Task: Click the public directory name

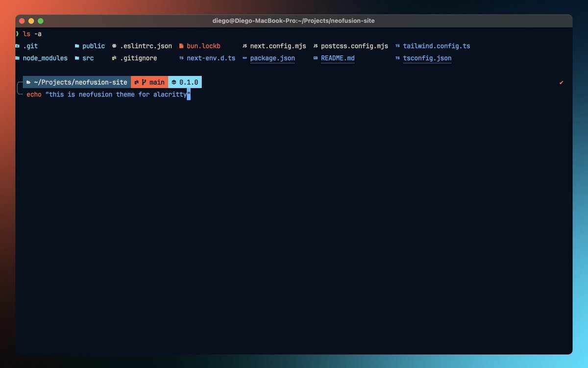Action: point(94,46)
